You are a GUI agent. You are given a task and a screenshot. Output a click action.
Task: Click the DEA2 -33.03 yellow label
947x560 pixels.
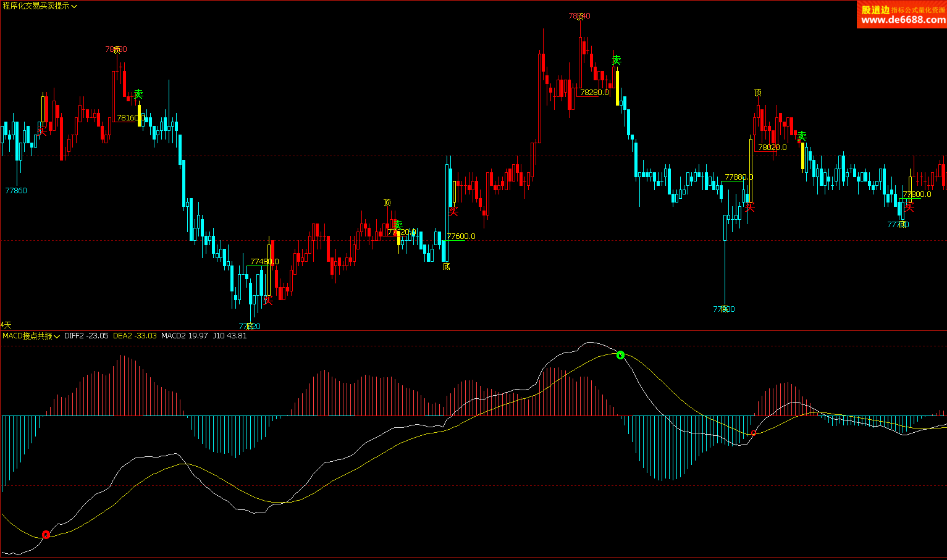[135, 336]
